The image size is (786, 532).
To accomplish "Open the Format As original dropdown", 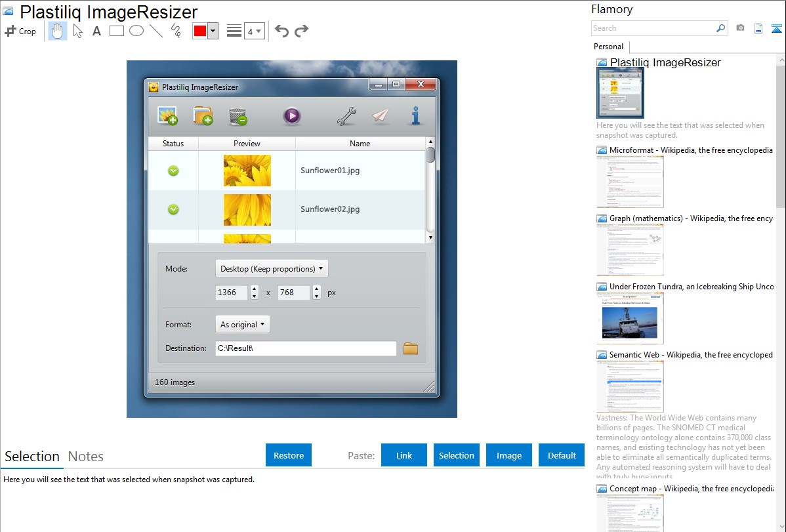I will 243,325.
